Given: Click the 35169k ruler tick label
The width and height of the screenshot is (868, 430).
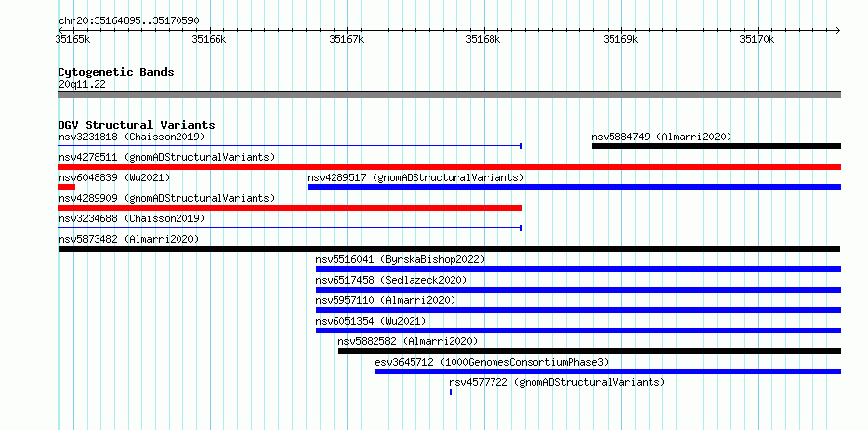Looking at the screenshot, I should click(620, 39).
